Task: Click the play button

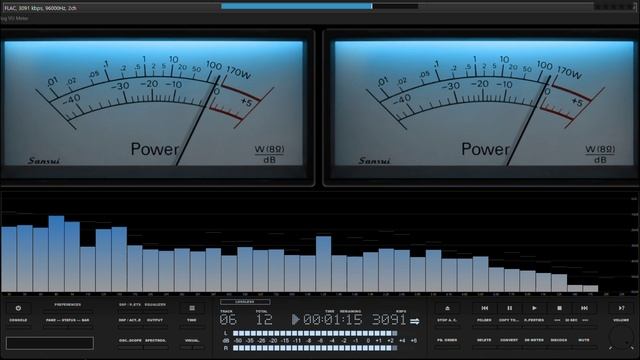Action: tap(534, 308)
